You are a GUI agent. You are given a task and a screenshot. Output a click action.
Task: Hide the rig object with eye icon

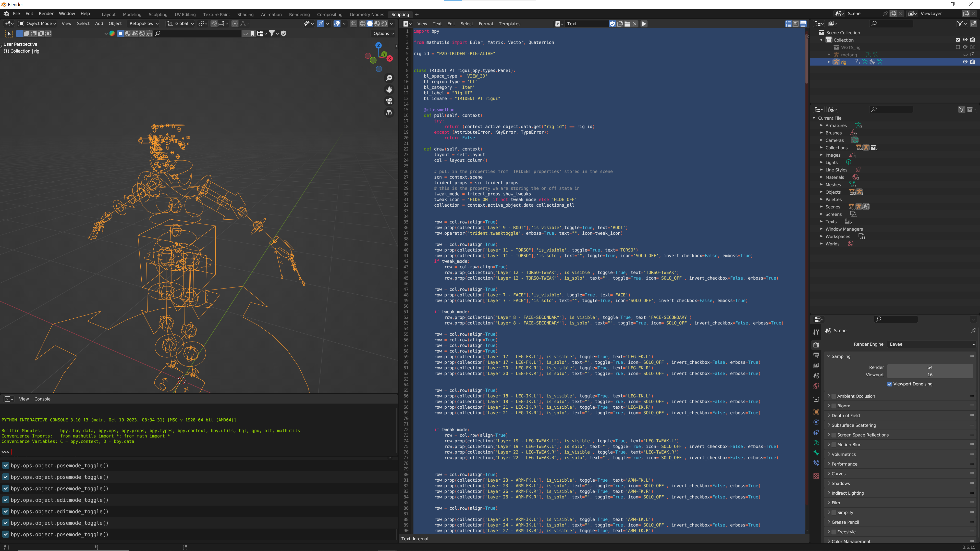tap(965, 62)
